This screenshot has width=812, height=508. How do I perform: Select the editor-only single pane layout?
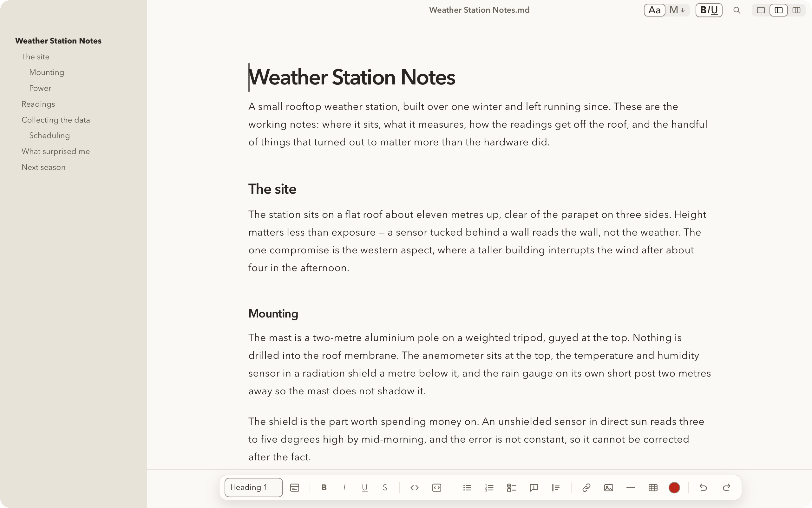(x=761, y=10)
